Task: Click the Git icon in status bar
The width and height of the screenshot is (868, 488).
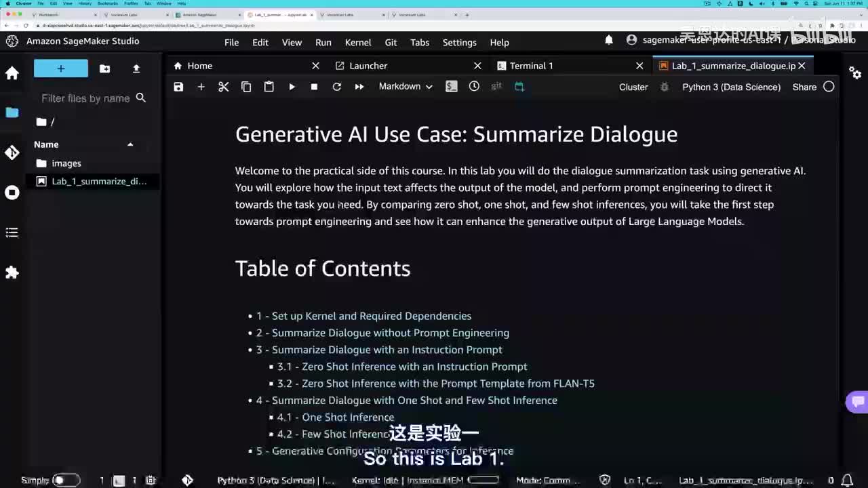Action: click(187, 480)
